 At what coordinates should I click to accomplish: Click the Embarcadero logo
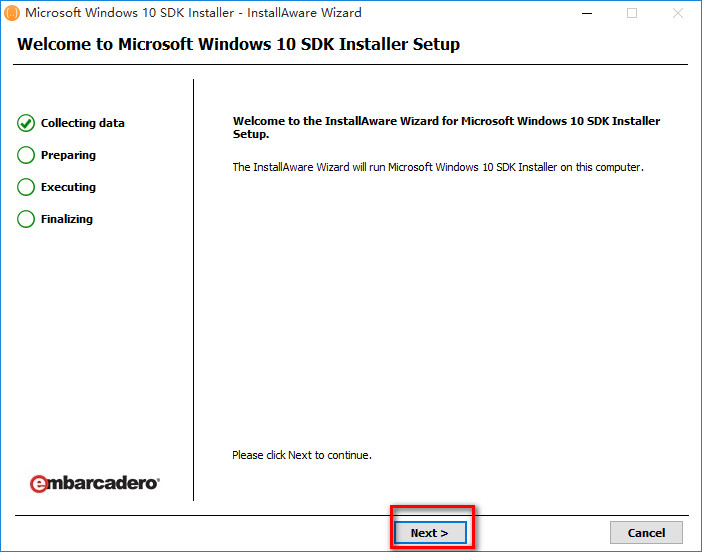tap(94, 483)
